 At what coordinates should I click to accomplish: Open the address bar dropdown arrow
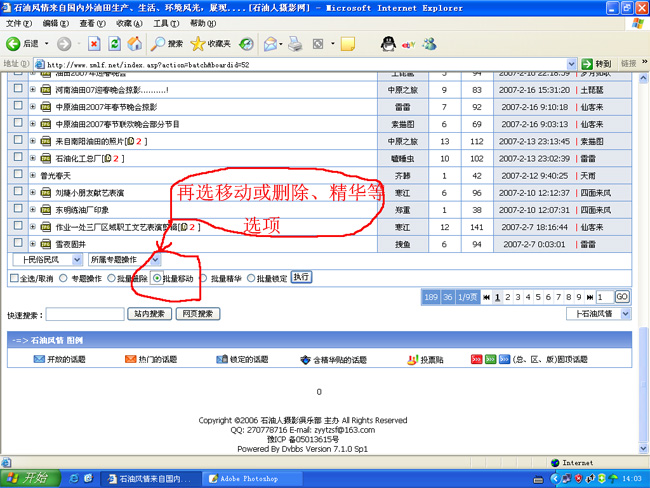click(x=571, y=64)
